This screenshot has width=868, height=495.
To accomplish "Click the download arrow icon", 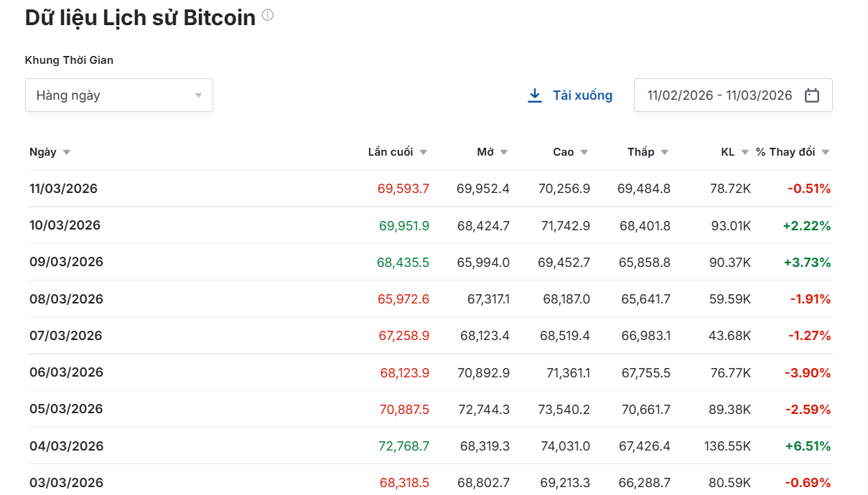I will point(535,95).
